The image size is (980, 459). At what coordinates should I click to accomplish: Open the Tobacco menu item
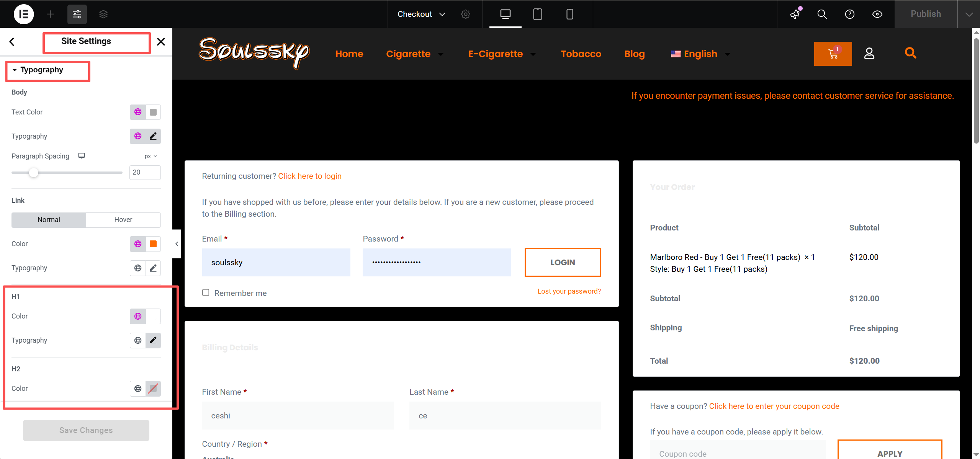581,54
